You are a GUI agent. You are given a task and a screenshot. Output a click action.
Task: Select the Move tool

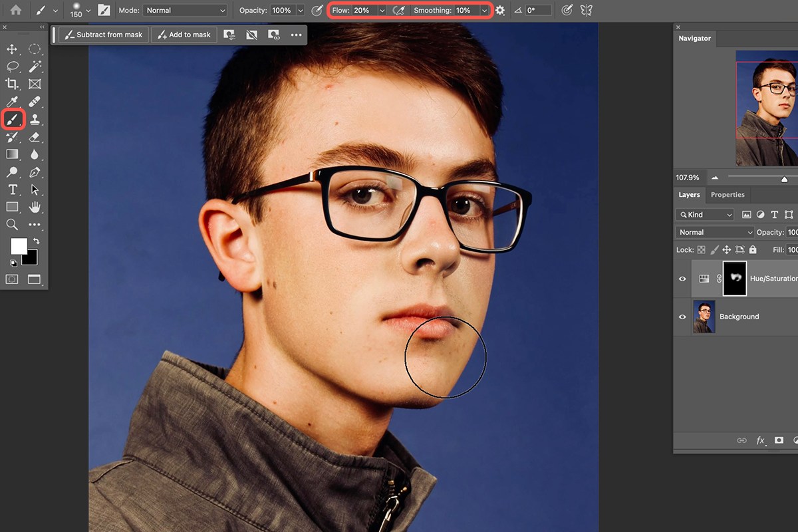pos(12,49)
